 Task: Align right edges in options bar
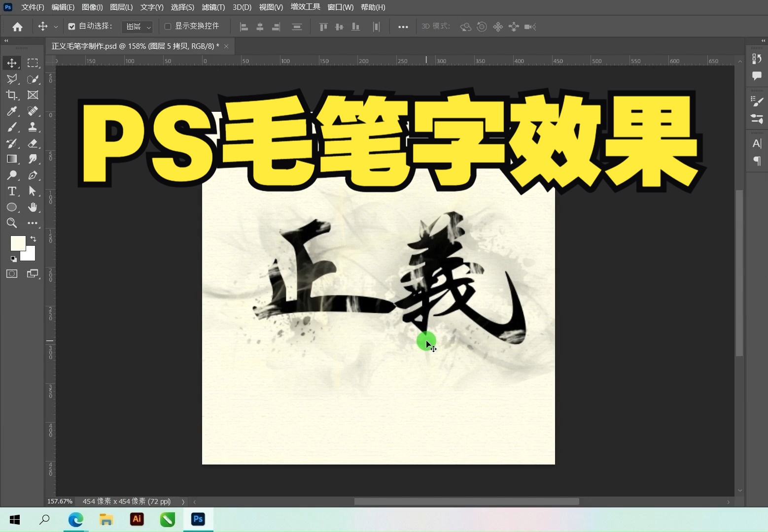click(276, 27)
